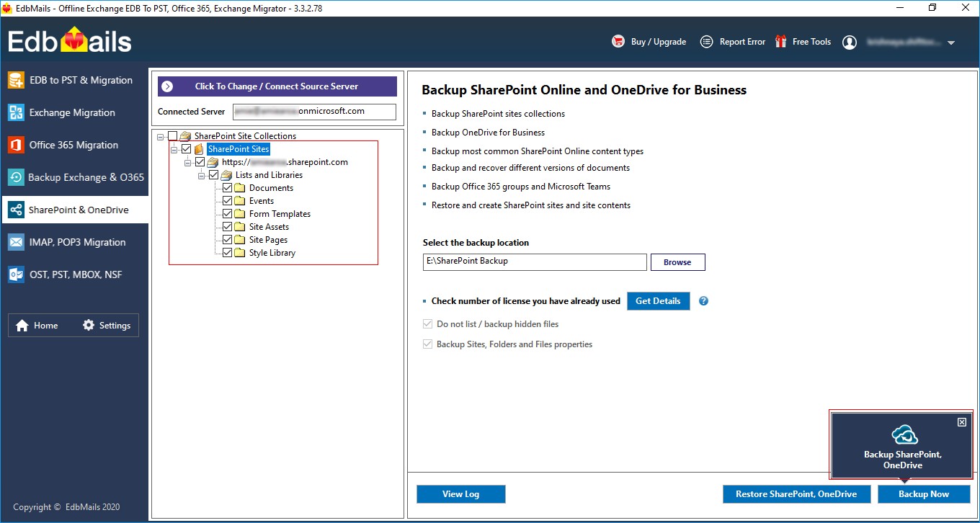The image size is (980, 523).
Task: Click the user account avatar icon
Action: 850,43
